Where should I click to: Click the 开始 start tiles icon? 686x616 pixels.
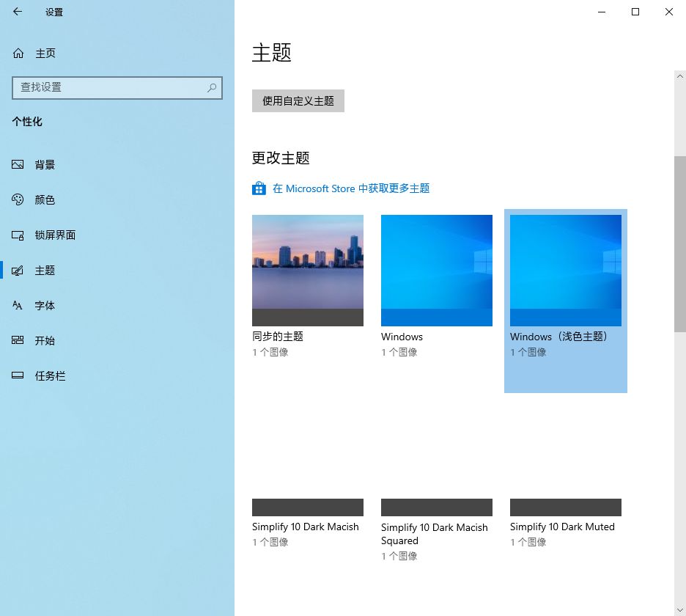pyautogui.click(x=18, y=340)
